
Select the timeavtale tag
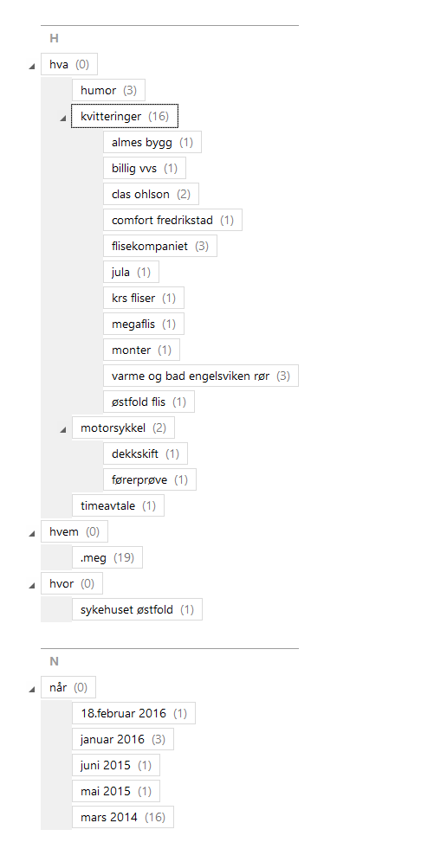tap(118, 505)
